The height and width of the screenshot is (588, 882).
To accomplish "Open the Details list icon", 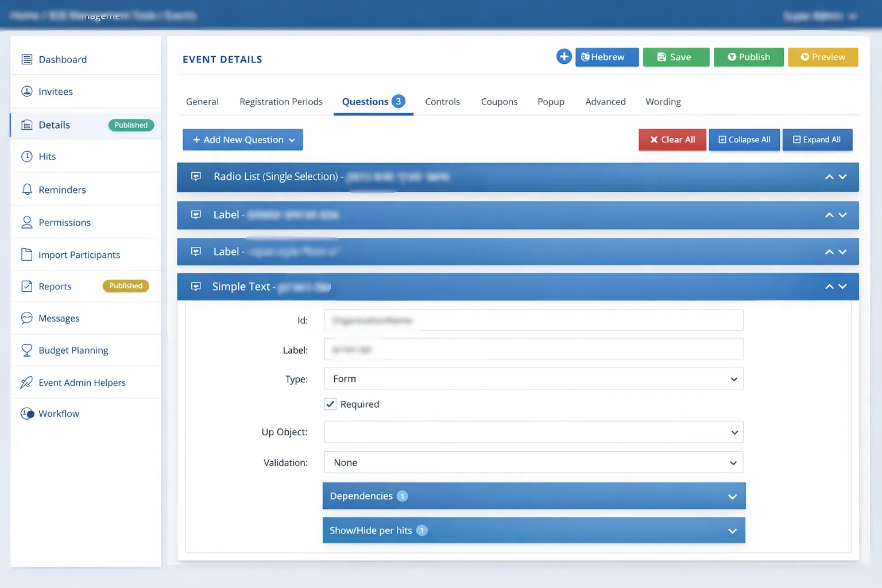I will point(26,125).
